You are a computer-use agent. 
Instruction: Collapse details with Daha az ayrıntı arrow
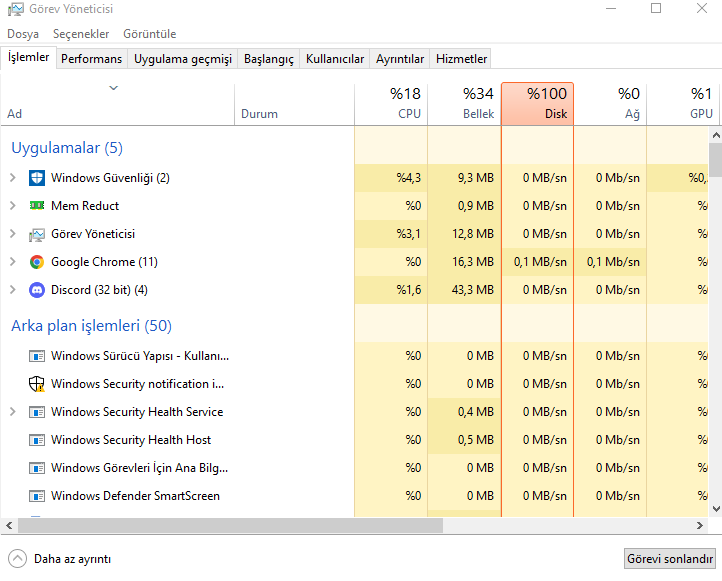pos(17,559)
